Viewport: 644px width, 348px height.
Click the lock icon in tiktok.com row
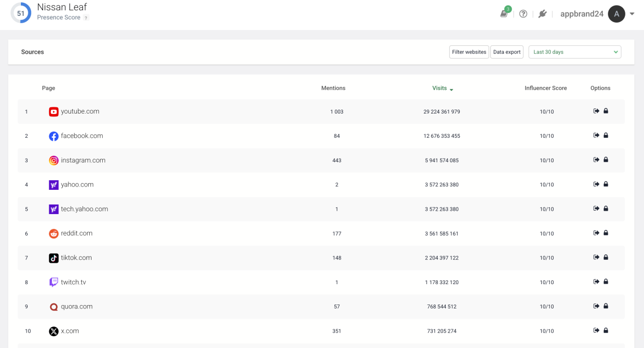606,257
